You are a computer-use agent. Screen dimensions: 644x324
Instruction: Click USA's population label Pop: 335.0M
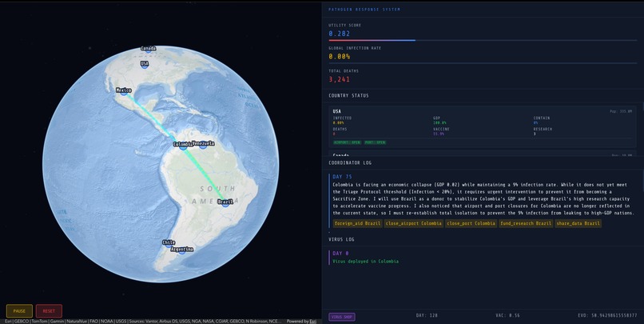[x=621, y=111]
